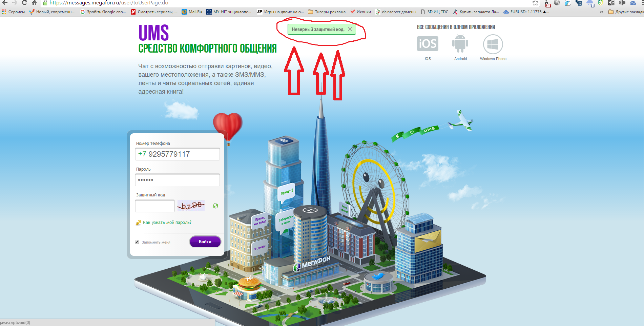Click the 'СРЕДСТВО КОМФОРТНОГО ОБЩЕНИЯ' heading

(207, 49)
